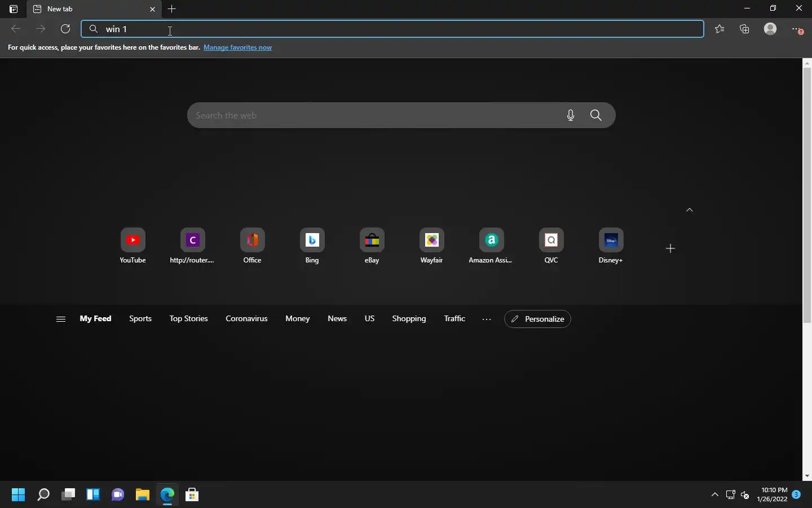Image resolution: width=812 pixels, height=508 pixels.
Task: Follow the Manage favorites now link
Action: click(237, 47)
